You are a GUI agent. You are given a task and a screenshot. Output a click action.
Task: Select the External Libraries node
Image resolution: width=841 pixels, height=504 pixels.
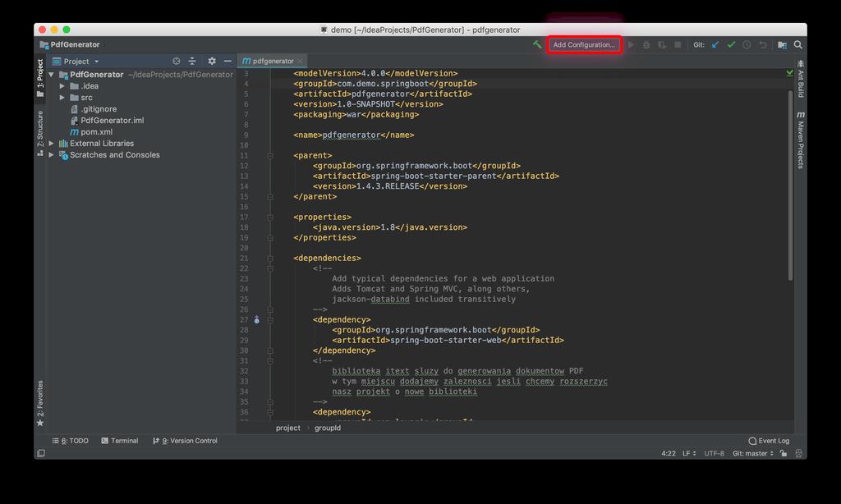pyautogui.click(x=97, y=143)
